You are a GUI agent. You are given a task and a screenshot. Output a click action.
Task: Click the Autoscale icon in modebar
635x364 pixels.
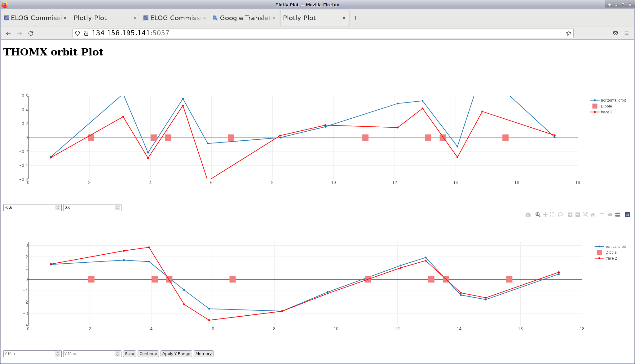(585, 215)
